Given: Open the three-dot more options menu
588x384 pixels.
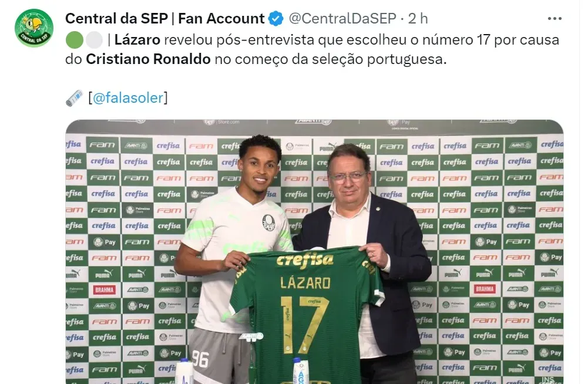Looking at the screenshot, I should point(555,18).
